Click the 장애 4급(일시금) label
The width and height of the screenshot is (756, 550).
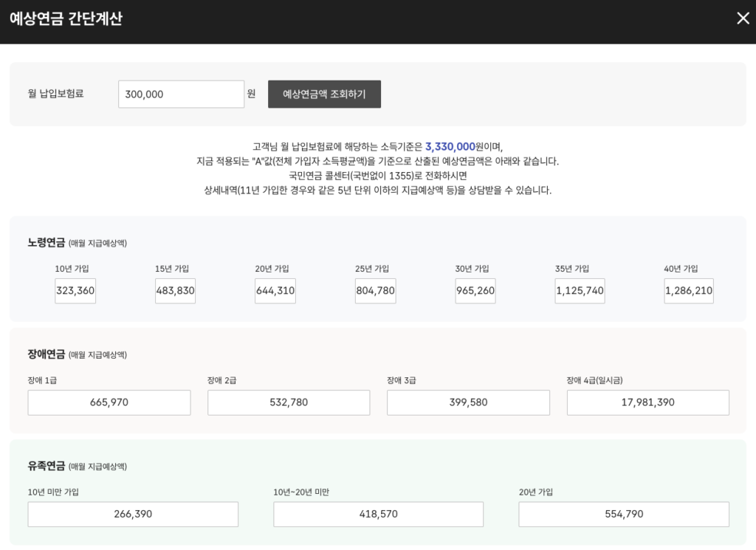594,380
